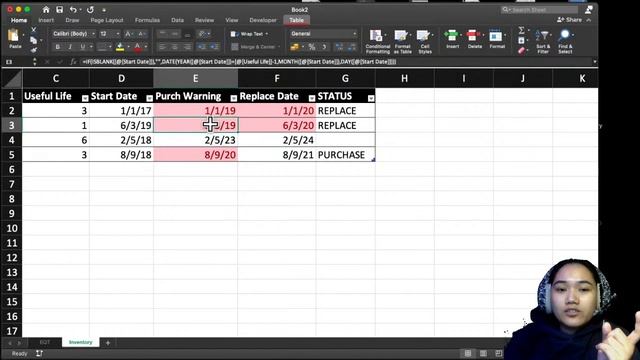
Task: Open the Draw ribbon tab
Action: point(72,20)
